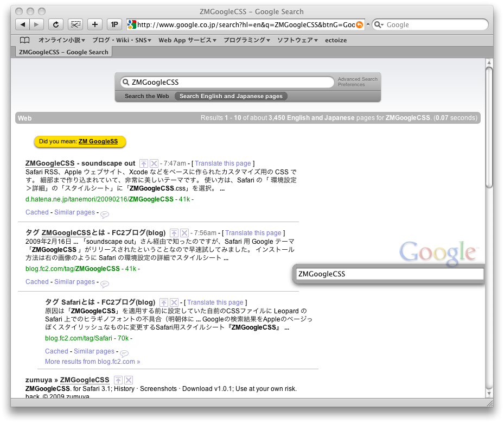Promote the zumuya » ZMGoogleCSS result with up-arrow icon
Image resolution: width=504 pixels, height=423 pixels.
coord(118,380)
